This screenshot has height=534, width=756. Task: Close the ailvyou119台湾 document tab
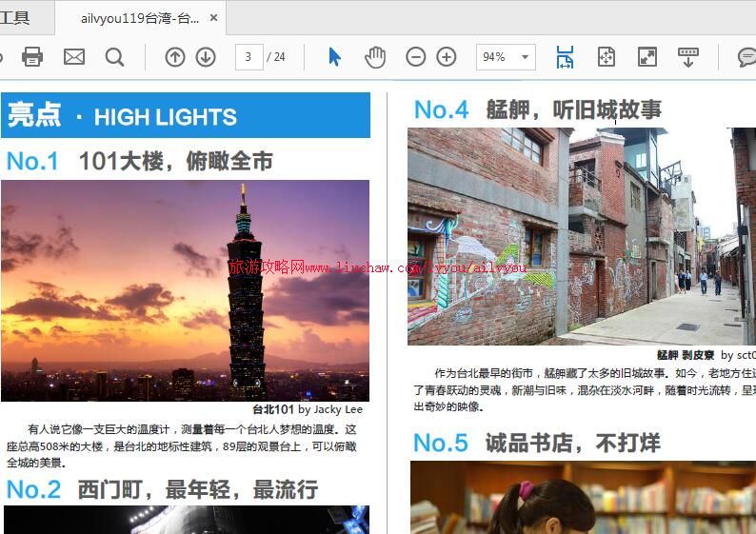pos(213,18)
